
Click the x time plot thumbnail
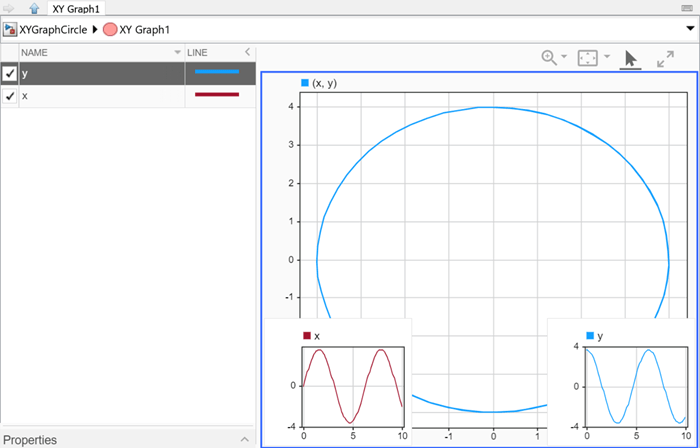click(x=338, y=382)
